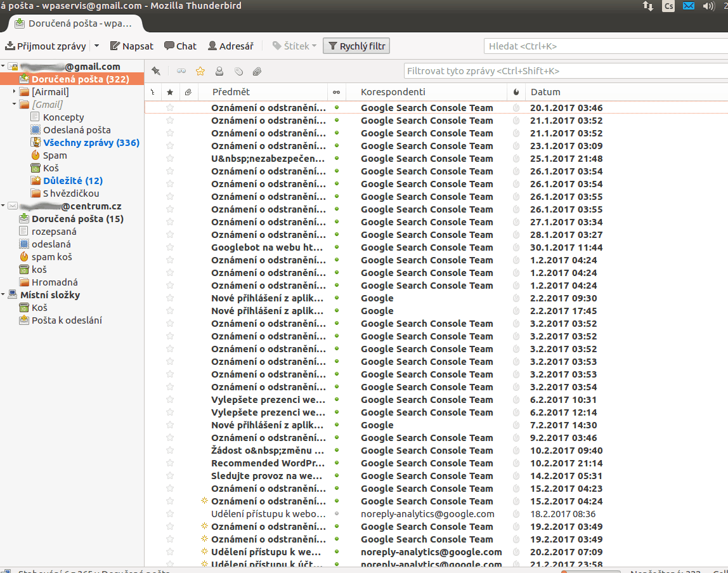The height and width of the screenshot is (573, 728).
Task: Toggle the Rychlý filtr button
Action: tap(356, 46)
